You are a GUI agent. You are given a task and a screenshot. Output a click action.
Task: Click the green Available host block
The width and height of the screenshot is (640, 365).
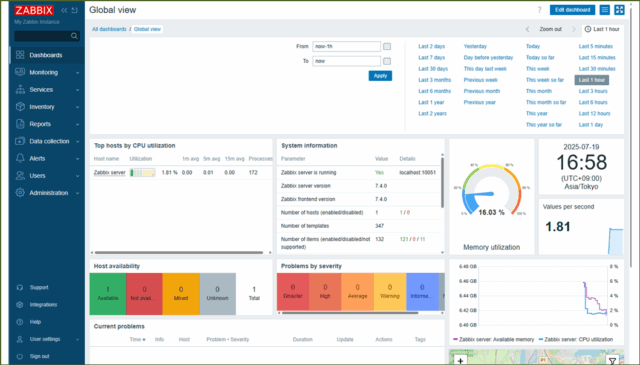(108, 294)
